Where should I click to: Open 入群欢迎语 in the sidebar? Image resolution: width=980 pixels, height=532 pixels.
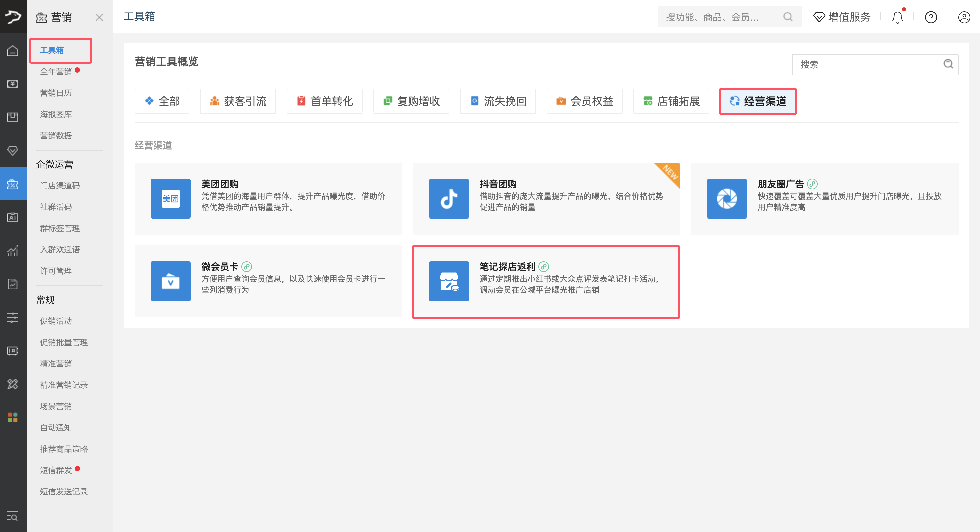click(60, 249)
